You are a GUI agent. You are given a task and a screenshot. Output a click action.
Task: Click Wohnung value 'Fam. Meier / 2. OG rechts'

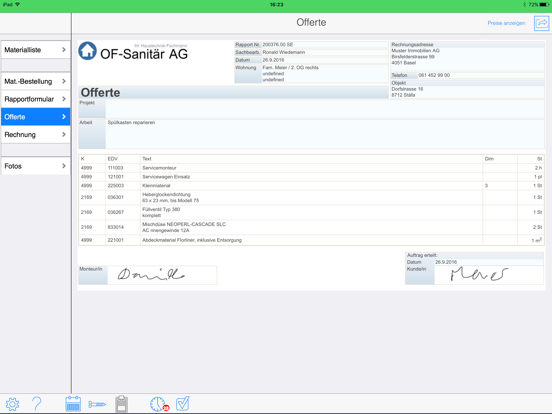coord(290,68)
